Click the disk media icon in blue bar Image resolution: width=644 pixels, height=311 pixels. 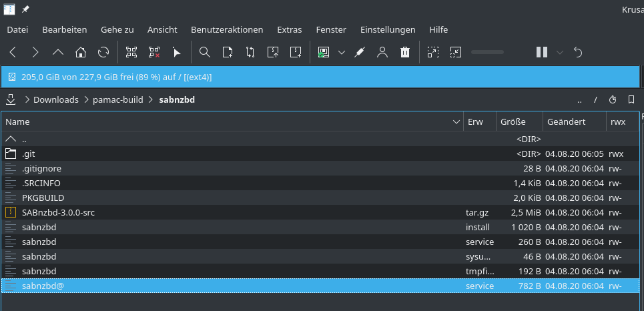click(12, 77)
